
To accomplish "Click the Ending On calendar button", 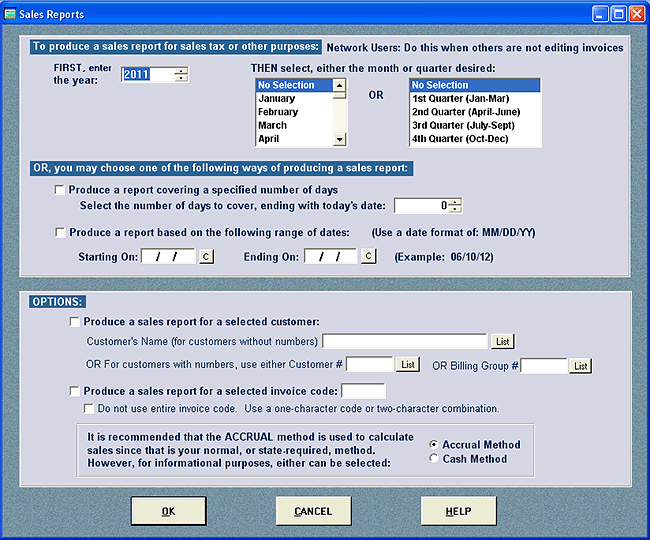I will click(x=368, y=256).
